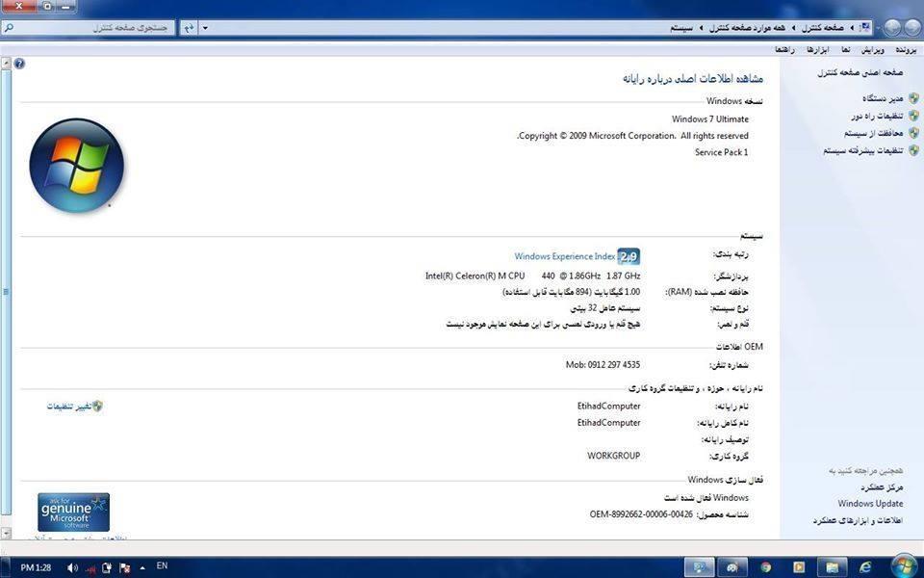Click the Service Pack 1 text
Image resolution: width=924 pixels, height=578 pixels.
(721, 151)
